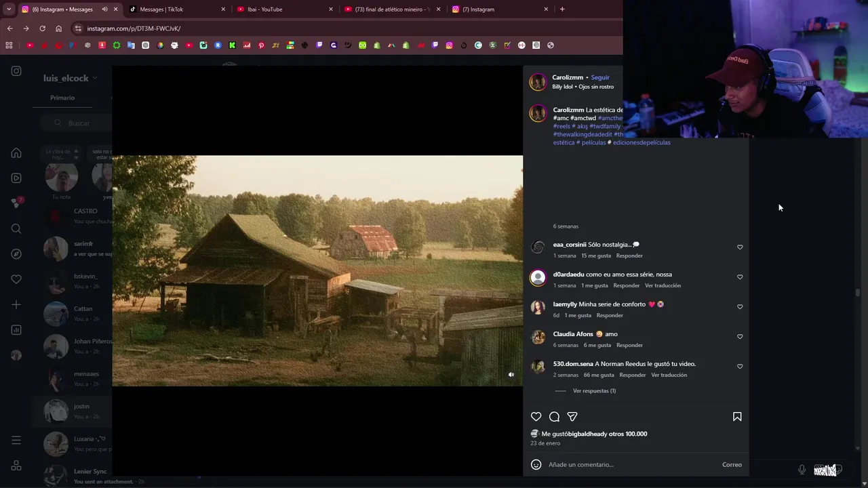Switch to (7) Instagram tab
Viewport: 868px width, 488px height.
(x=500, y=9)
